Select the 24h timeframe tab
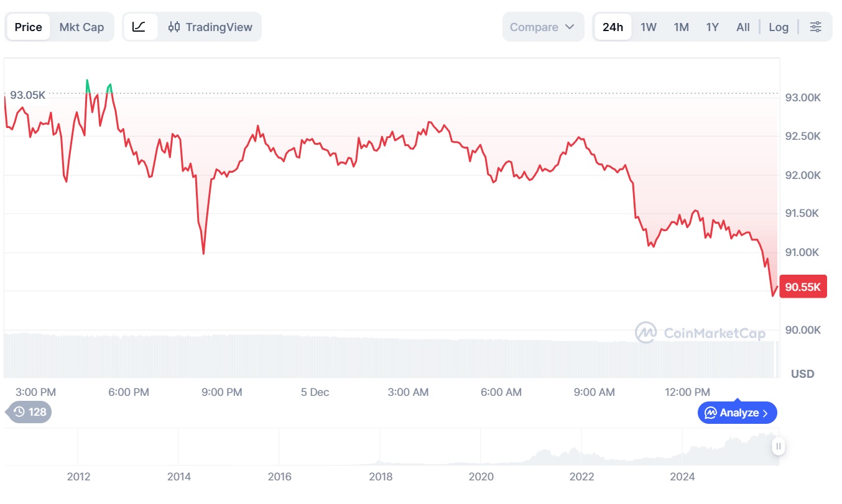This screenshot has height=504, width=842. (x=613, y=27)
